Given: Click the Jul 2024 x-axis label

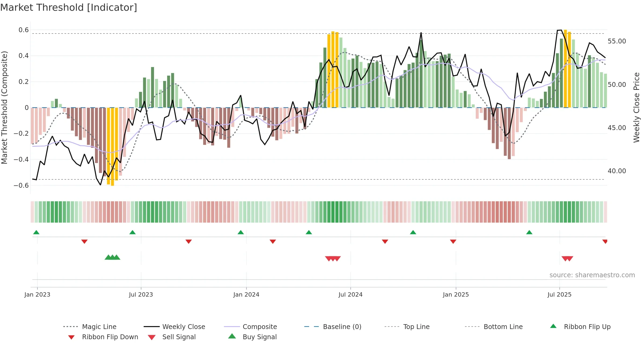Looking at the screenshot, I should coord(350,294).
